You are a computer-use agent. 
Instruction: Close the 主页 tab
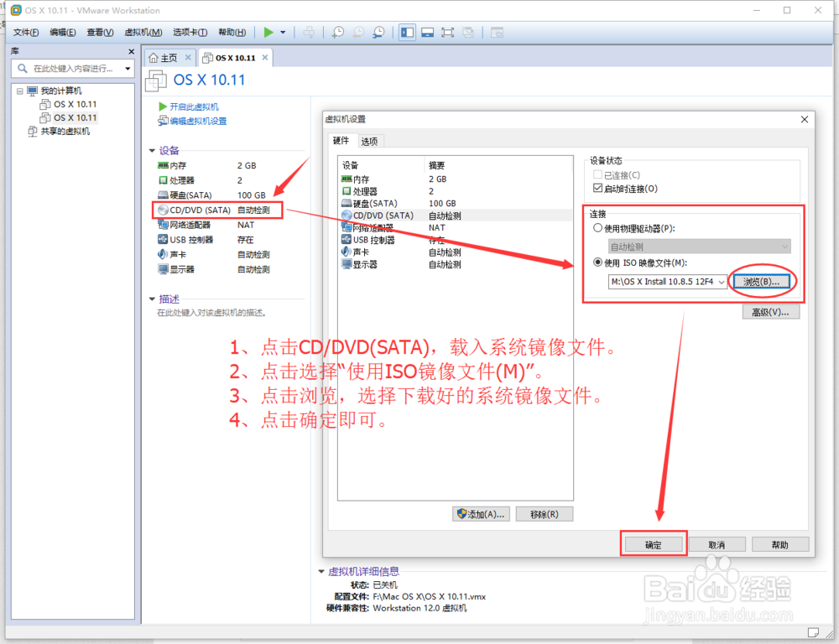(x=188, y=57)
